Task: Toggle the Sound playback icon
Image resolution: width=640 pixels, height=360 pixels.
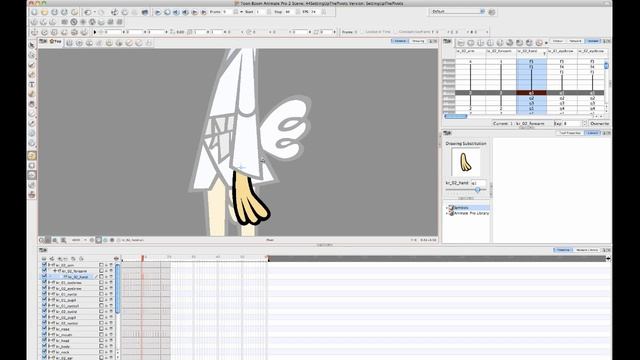Action: (x=176, y=12)
